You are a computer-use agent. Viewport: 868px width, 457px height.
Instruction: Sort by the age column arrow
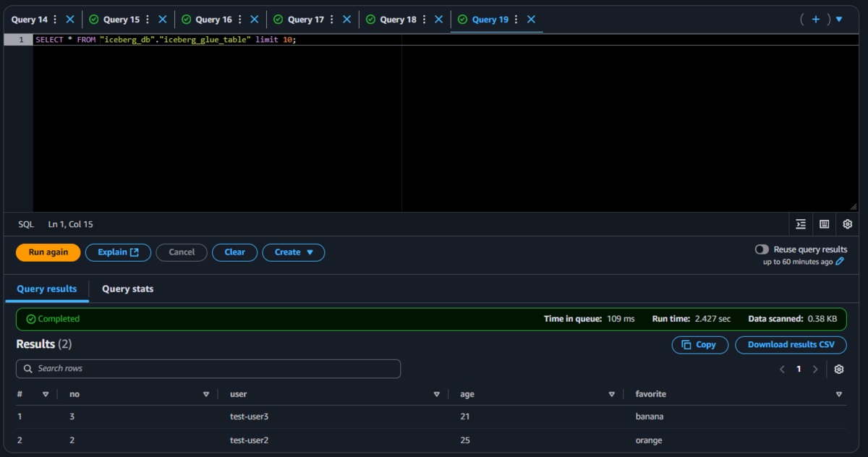pyautogui.click(x=613, y=395)
